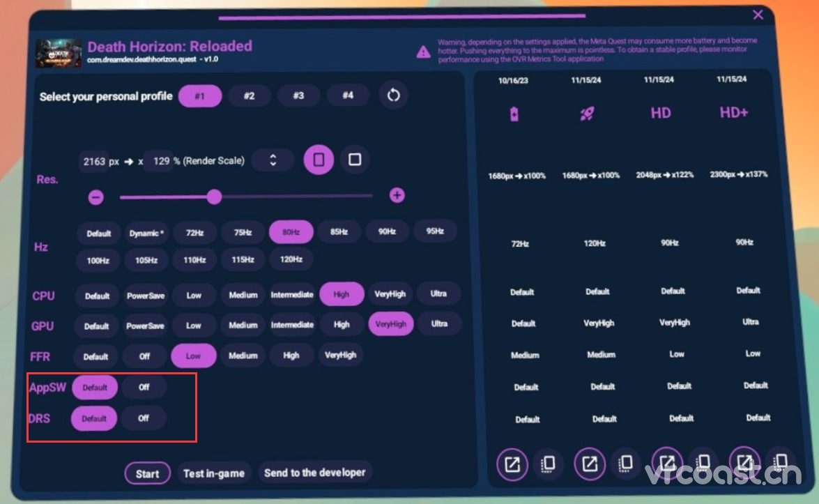This screenshot has width=819, height=504.
Task: Click the HD preset icon
Action: 661,113
